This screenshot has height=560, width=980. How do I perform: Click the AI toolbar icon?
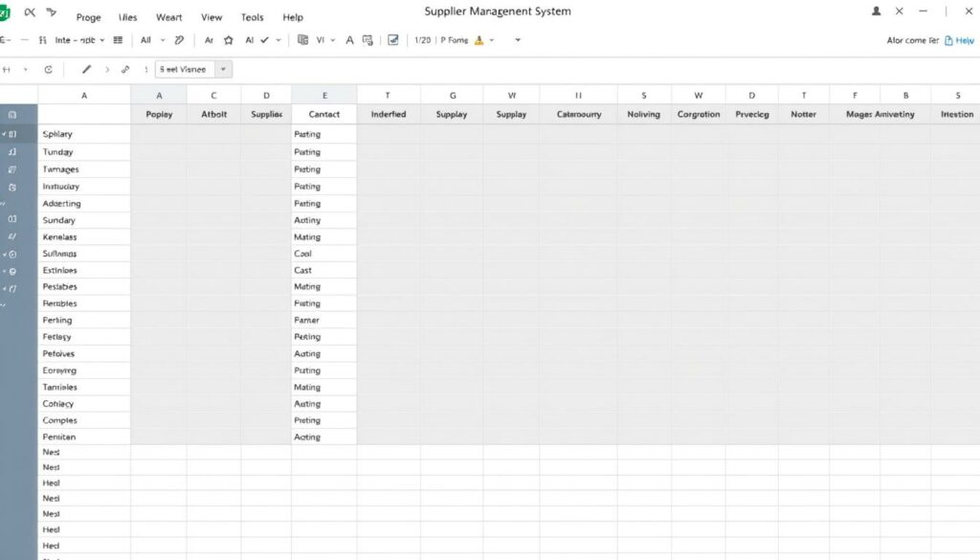250,40
